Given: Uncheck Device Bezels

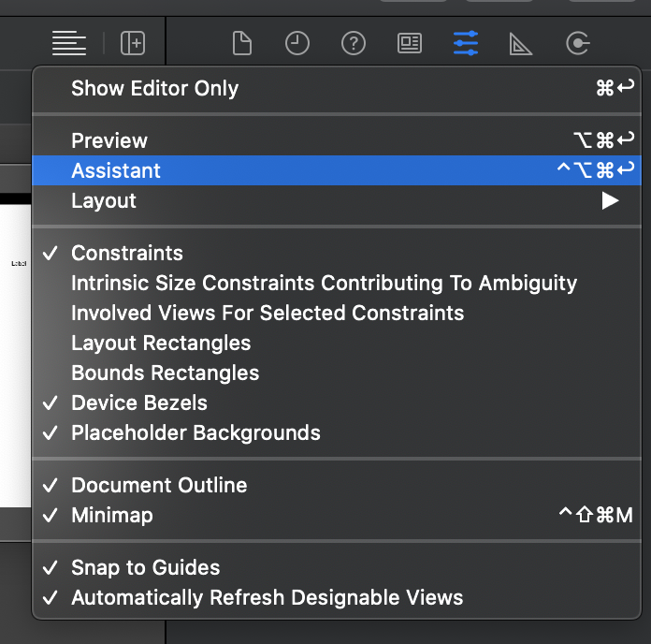Looking at the screenshot, I should pos(139,402).
